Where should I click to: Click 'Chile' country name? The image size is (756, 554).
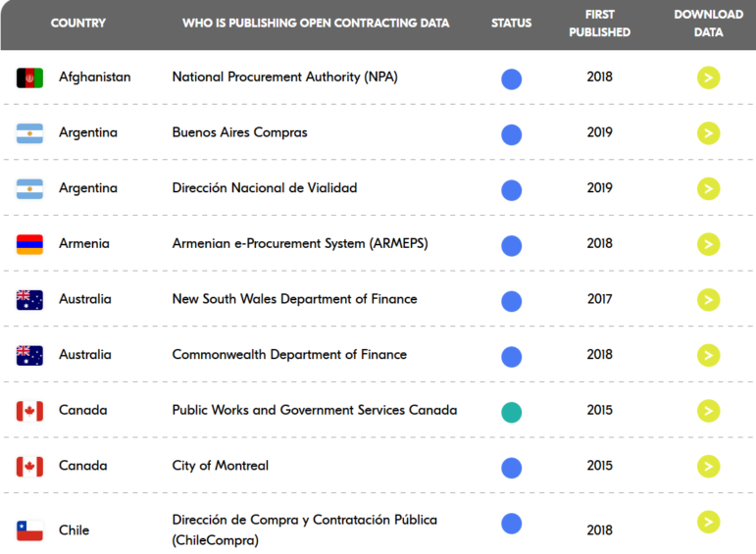(74, 530)
